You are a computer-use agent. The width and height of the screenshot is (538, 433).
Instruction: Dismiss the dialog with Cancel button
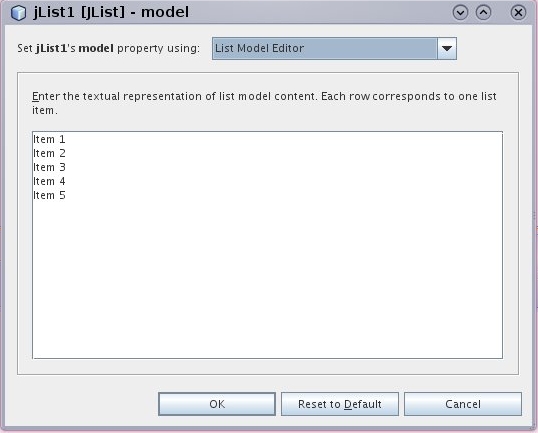463,404
